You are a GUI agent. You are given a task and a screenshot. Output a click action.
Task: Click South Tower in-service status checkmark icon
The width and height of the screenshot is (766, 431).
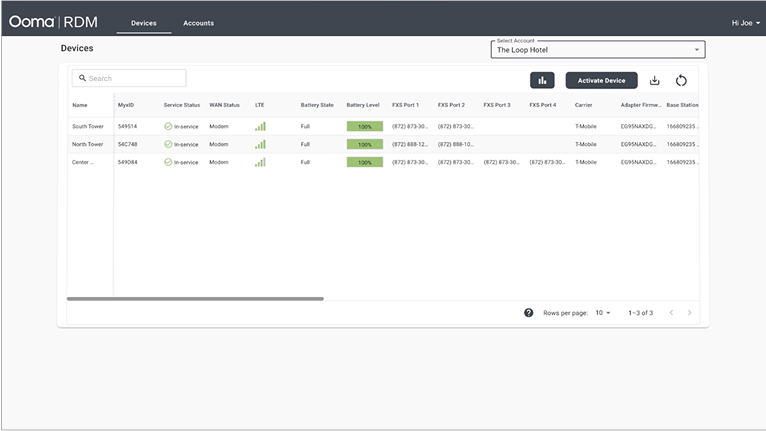[168, 127]
